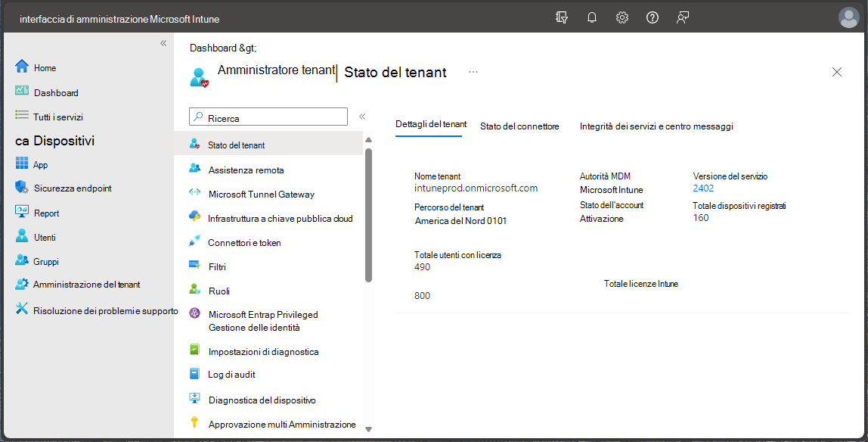Open Risoluzione dei problemi e supporto

(x=106, y=311)
